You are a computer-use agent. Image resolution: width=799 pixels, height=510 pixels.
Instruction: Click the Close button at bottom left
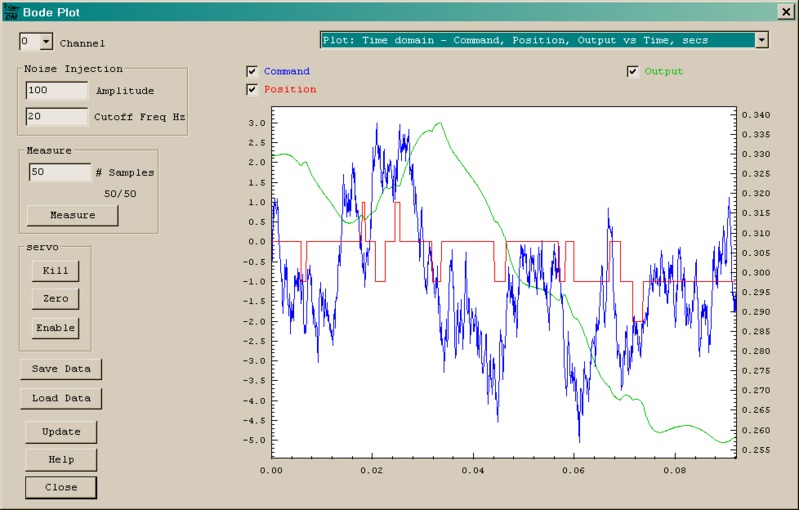[x=61, y=487]
